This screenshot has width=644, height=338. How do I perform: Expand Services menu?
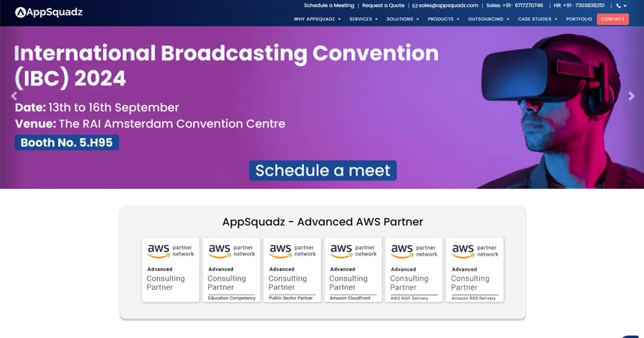[363, 19]
